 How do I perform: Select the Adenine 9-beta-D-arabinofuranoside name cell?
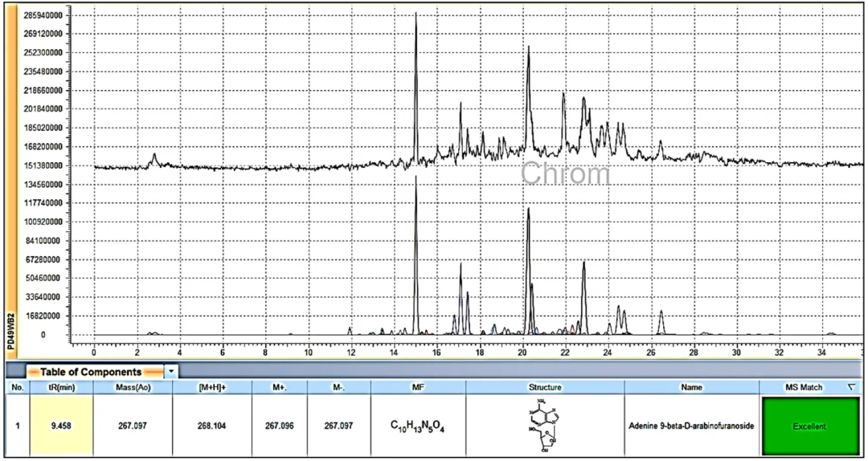[691, 426]
